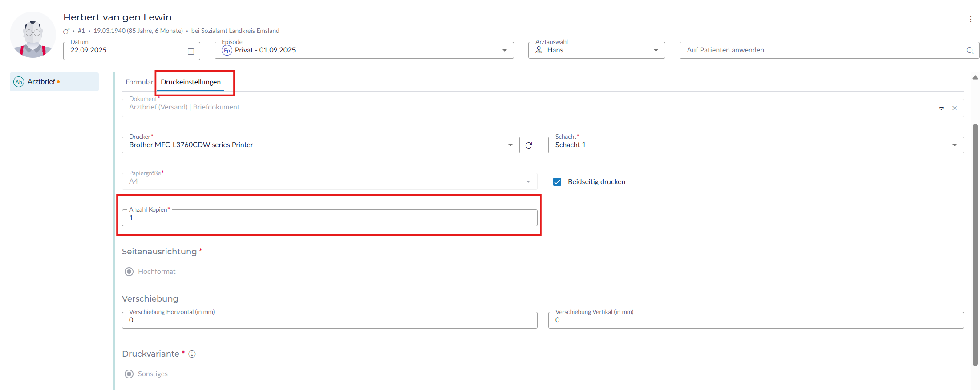
Task: Switch to the Formular tab
Action: (139, 82)
